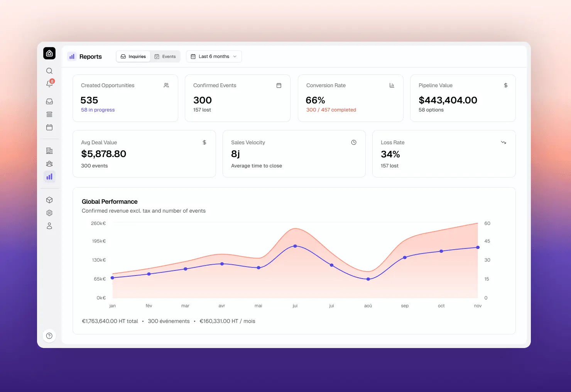This screenshot has height=392, width=571.
Task: Switch to the Events tab
Action: (165, 56)
